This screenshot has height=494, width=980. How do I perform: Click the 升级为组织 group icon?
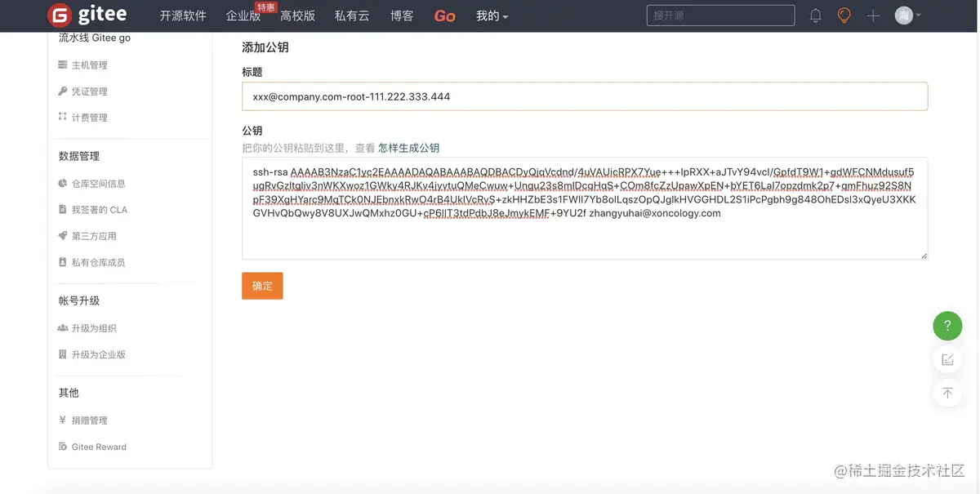click(x=63, y=327)
